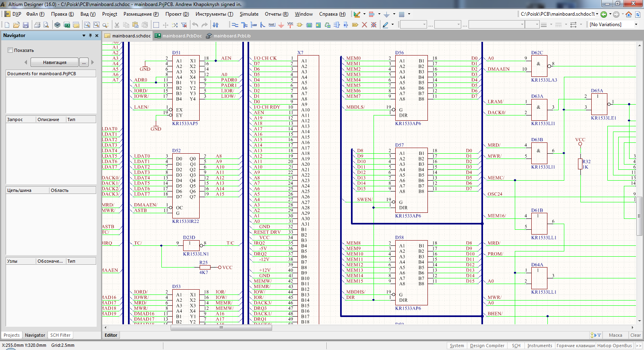Image resolution: width=644 pixels, height=350 pixels.
Task: Select the Place Net Label tool
Action: [272, 25]
